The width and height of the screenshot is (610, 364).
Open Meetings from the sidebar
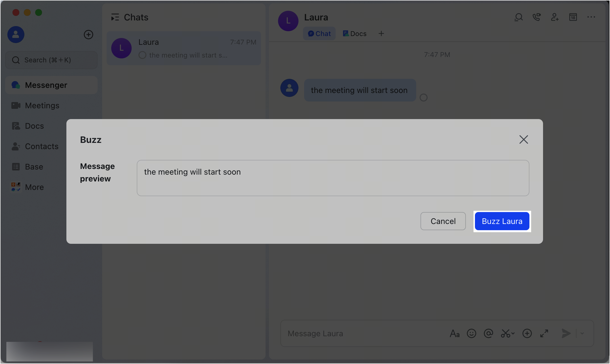pyautogui.click(x=42, y=105)
